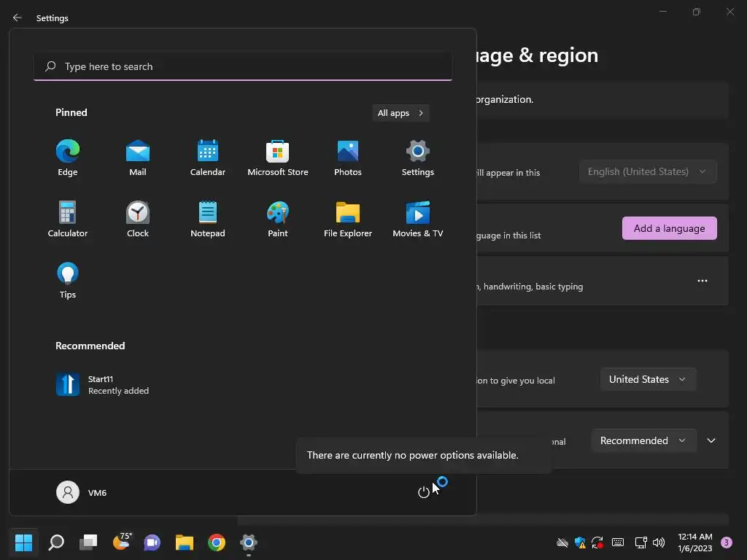Screen dimensions: 747x560
Task: Open the volume control in system tray
Action: pos(659,542)
